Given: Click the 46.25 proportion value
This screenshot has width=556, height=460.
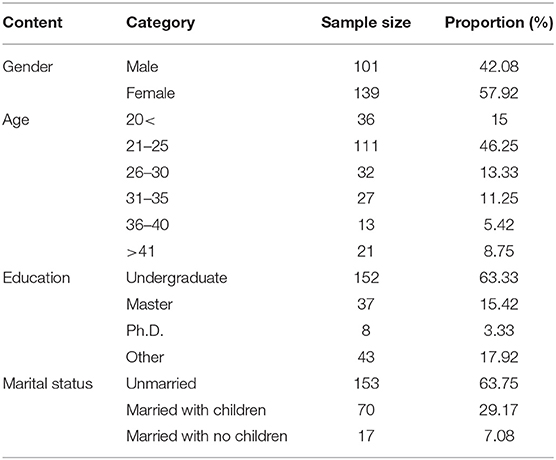Looking at the screenshot, I should pos(499,146).
